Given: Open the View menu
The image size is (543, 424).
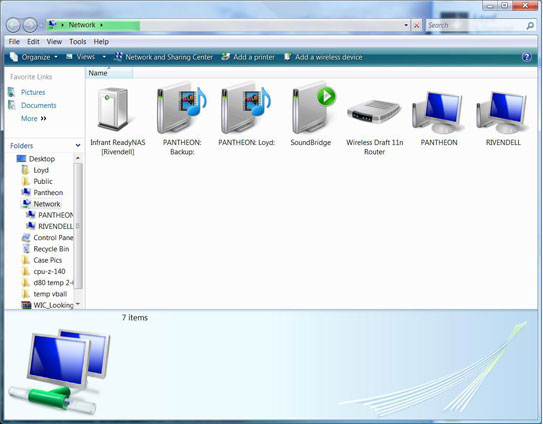Looking at the screenshot, I should coord(54,42).
